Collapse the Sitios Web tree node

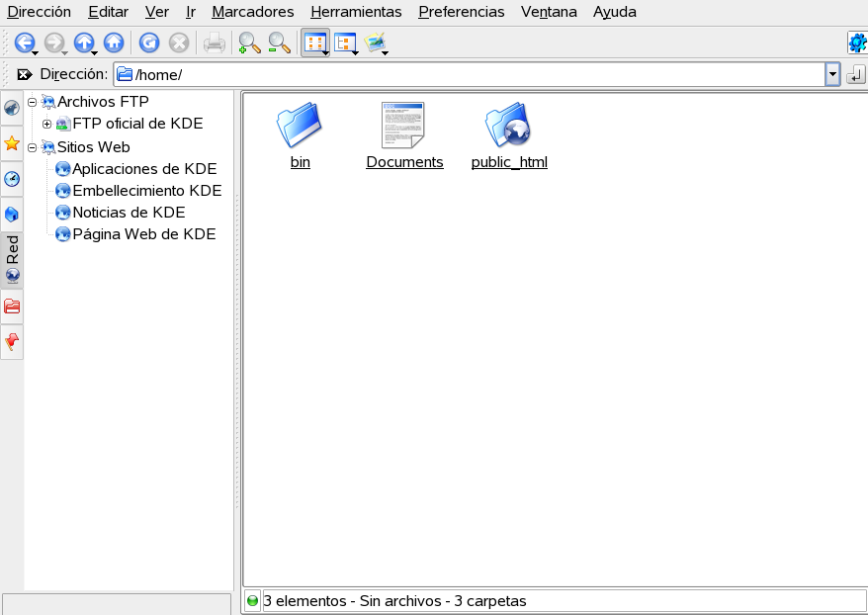click(x=32, y=147)
